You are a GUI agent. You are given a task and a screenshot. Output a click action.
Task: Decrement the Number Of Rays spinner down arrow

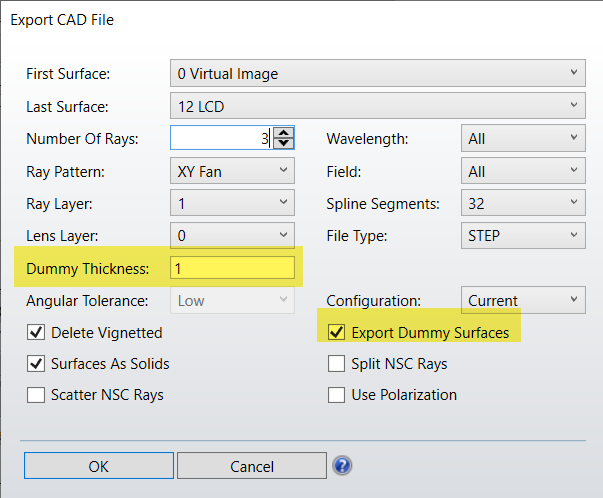284,144
